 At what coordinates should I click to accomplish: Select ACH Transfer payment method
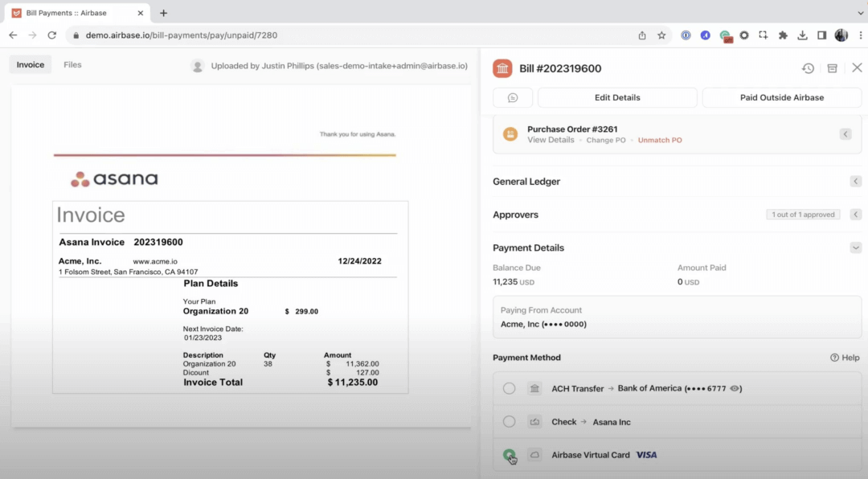pos(509,389)
